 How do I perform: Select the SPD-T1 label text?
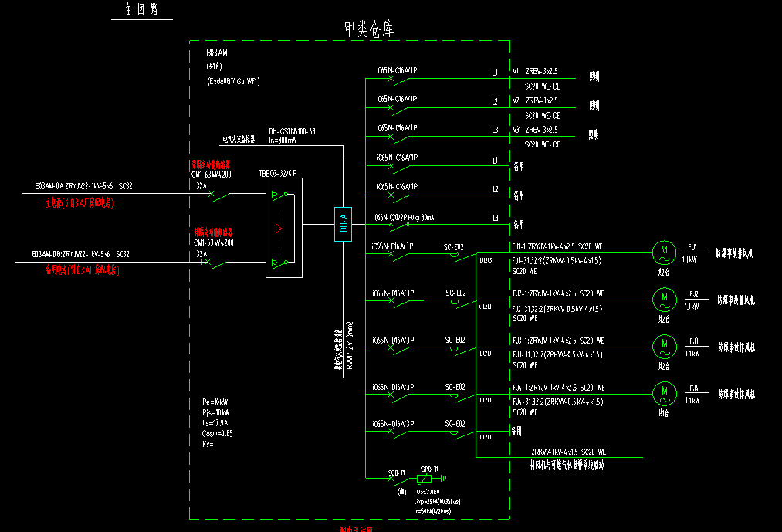point(430,469)
